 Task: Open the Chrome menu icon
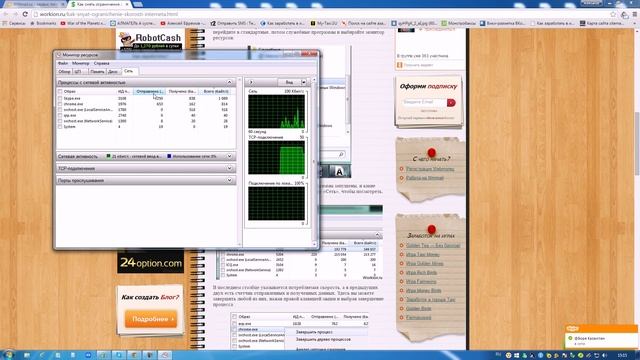click(635, 14)
